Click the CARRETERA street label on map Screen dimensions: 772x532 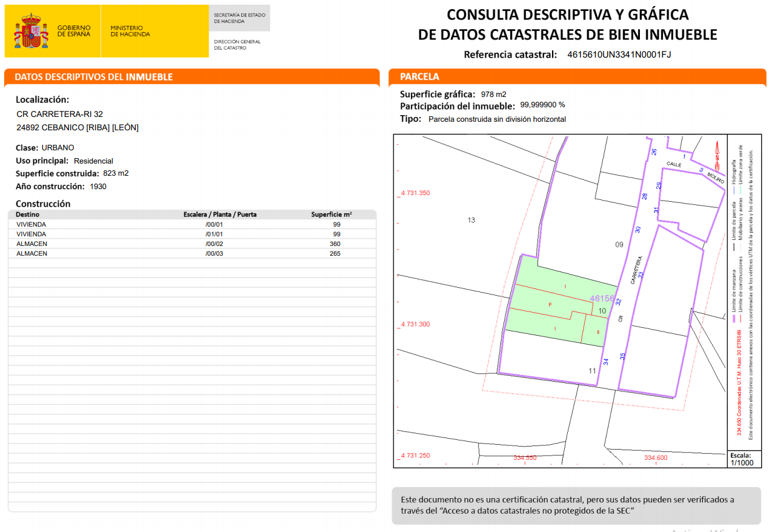click(x=637, y=271)
